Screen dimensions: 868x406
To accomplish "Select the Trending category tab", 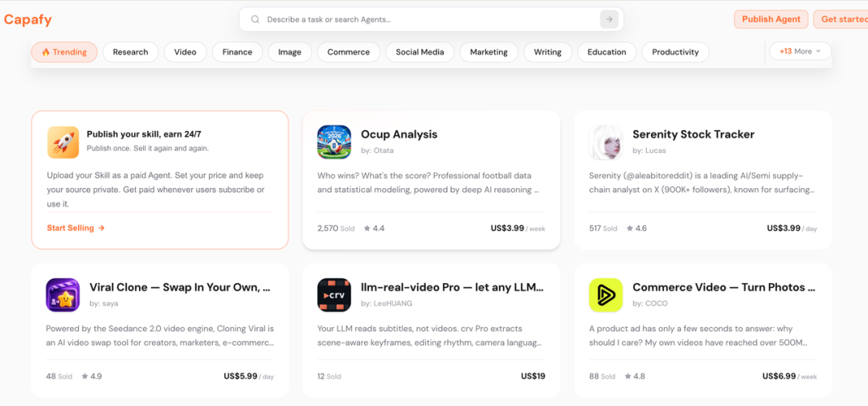I will [64, 52].
